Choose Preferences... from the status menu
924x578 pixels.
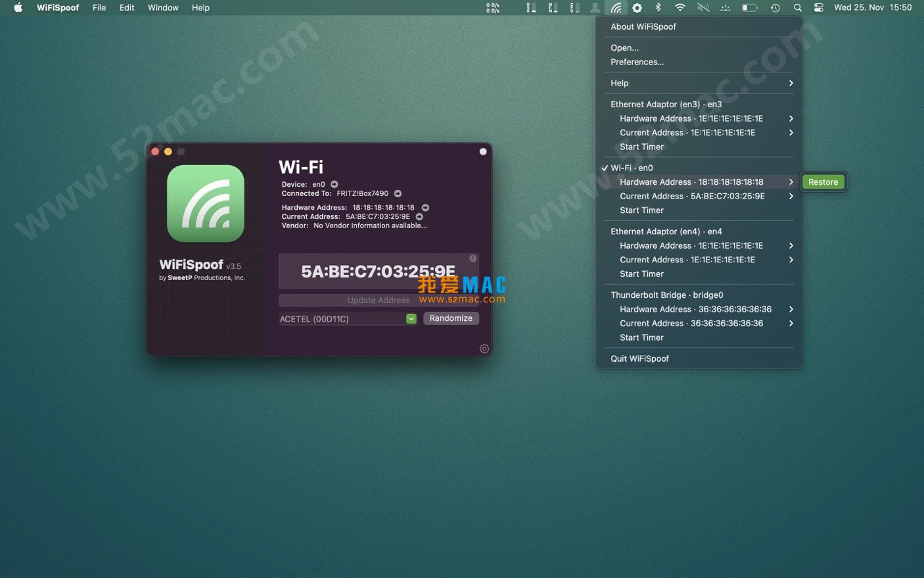[637, 62]
